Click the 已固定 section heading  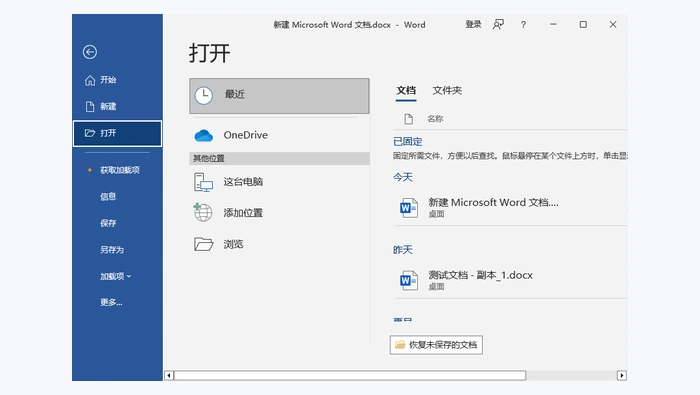(x=408, y=141)
